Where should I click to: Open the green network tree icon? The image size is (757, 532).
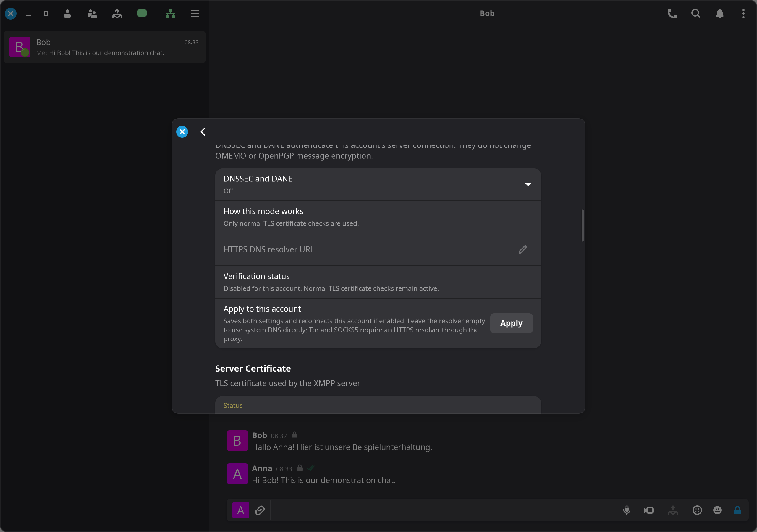click(170, 14)
